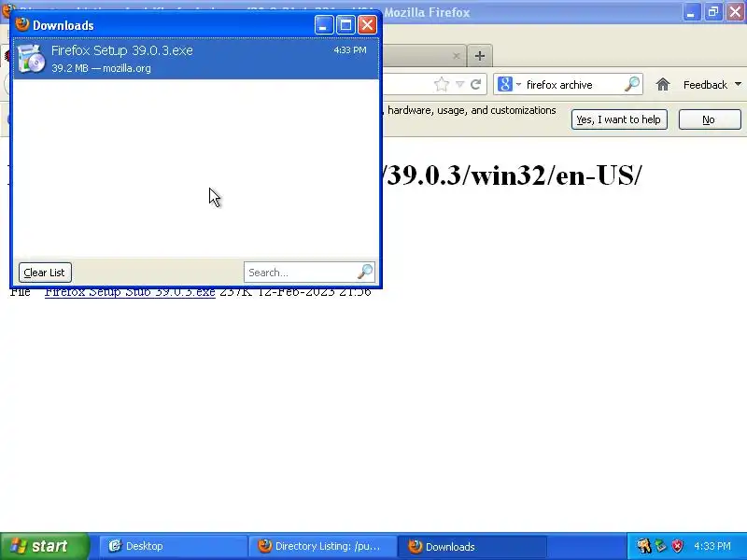
Task: Select the Firefox Setup 39.0.3.exe download entry
Action: click(x=196, y=59)
